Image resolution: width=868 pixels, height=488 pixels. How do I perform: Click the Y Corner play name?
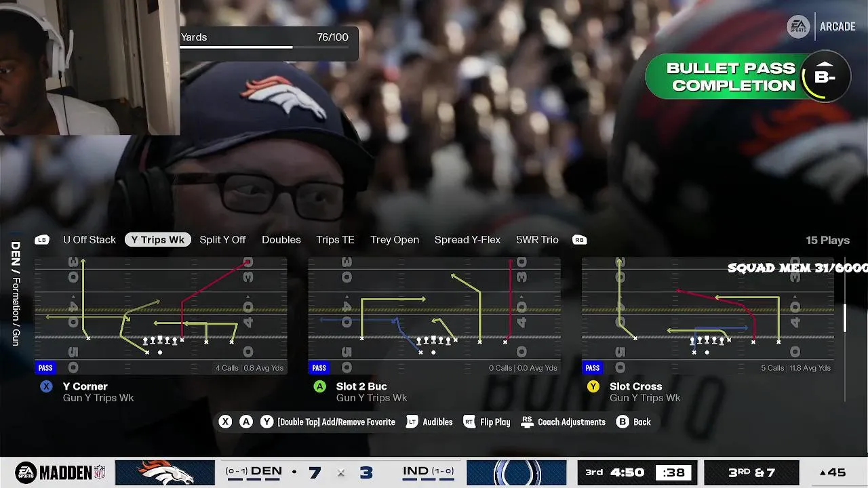pos(85,386)
